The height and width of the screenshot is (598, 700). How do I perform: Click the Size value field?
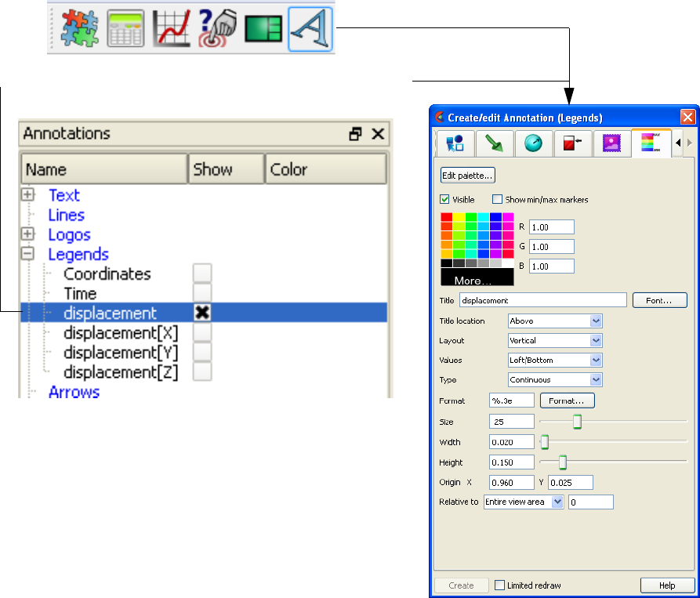point(512,422)
